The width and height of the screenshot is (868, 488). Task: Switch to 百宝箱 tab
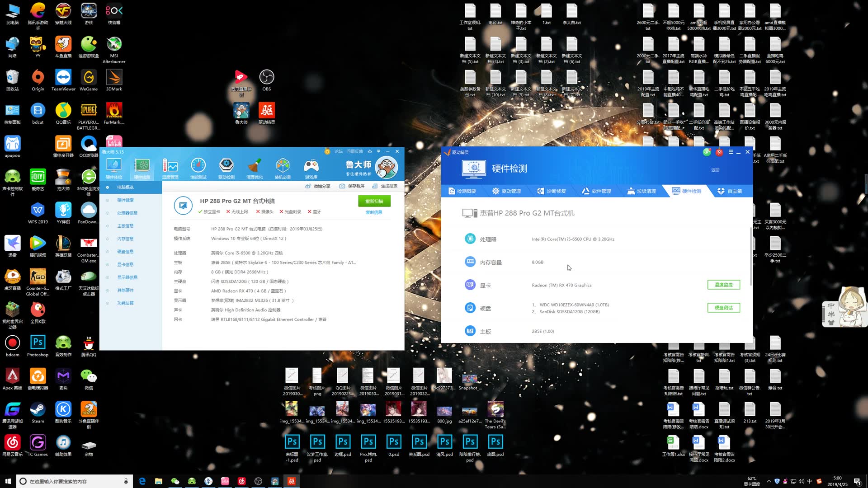729,191
